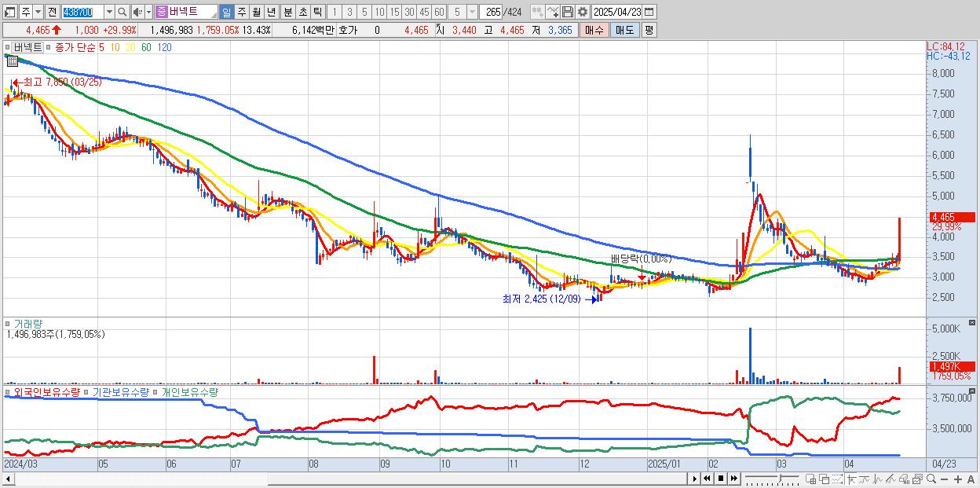Select the 주 (weekly) period button
The height and width of the screenshot is (488, 980).
pos(241,12)
